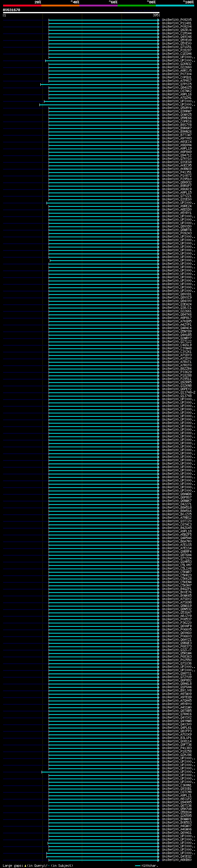Click the UniRef100_P33629 label

[176, 372]
